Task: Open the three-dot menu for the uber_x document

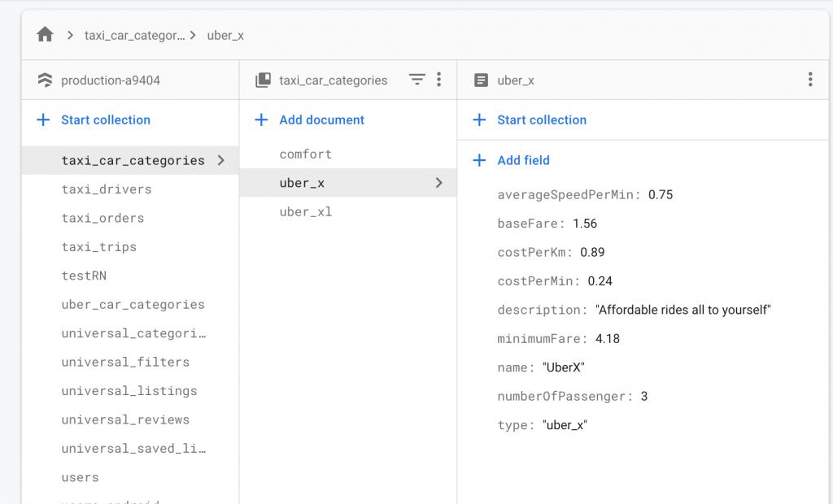Action: (809, 79)
